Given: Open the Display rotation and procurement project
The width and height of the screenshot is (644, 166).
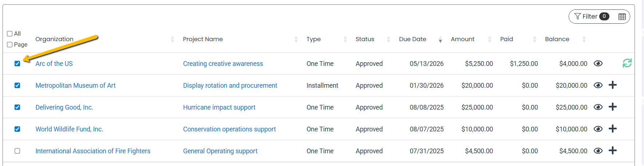Looking at the screenshot, I should pos(230,86).
